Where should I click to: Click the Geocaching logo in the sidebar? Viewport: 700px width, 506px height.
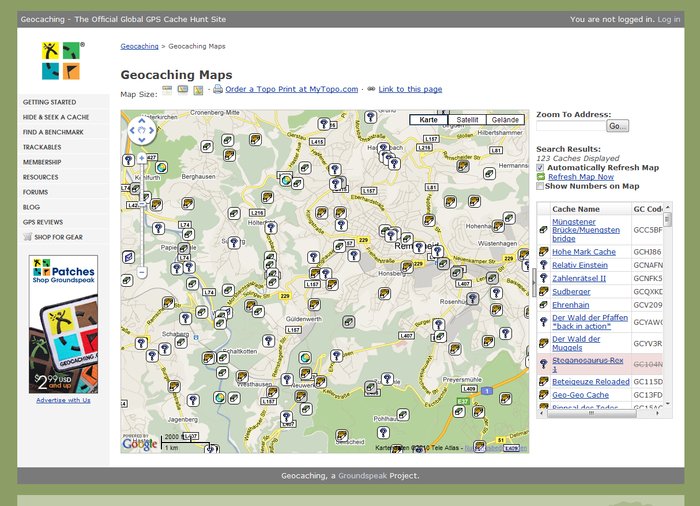(x=63, y=61)
